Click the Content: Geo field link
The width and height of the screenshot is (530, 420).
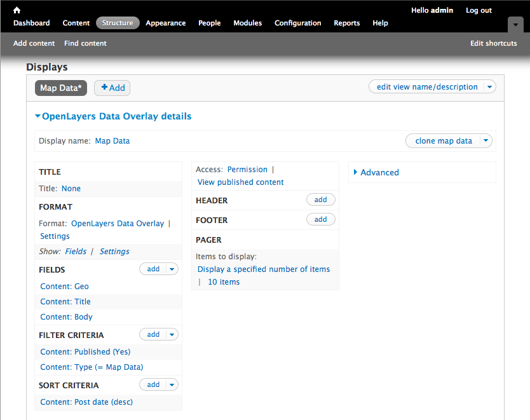pos(64,287)
